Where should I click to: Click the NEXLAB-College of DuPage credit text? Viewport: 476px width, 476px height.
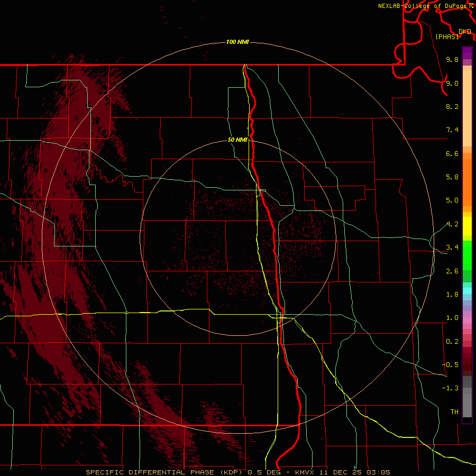[x=423, y=6]
